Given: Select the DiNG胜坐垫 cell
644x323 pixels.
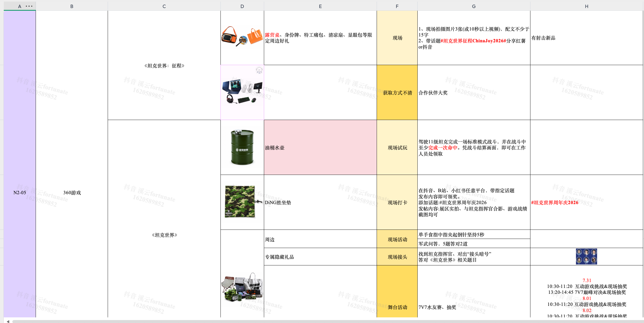Looking at the screenshot, I should click(x=320, y=202).
